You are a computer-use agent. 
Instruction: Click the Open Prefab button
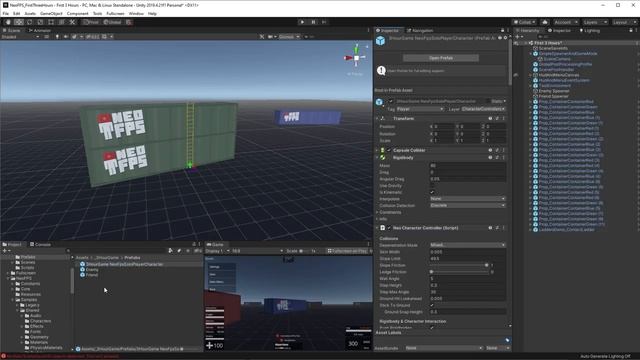point(441,58)
